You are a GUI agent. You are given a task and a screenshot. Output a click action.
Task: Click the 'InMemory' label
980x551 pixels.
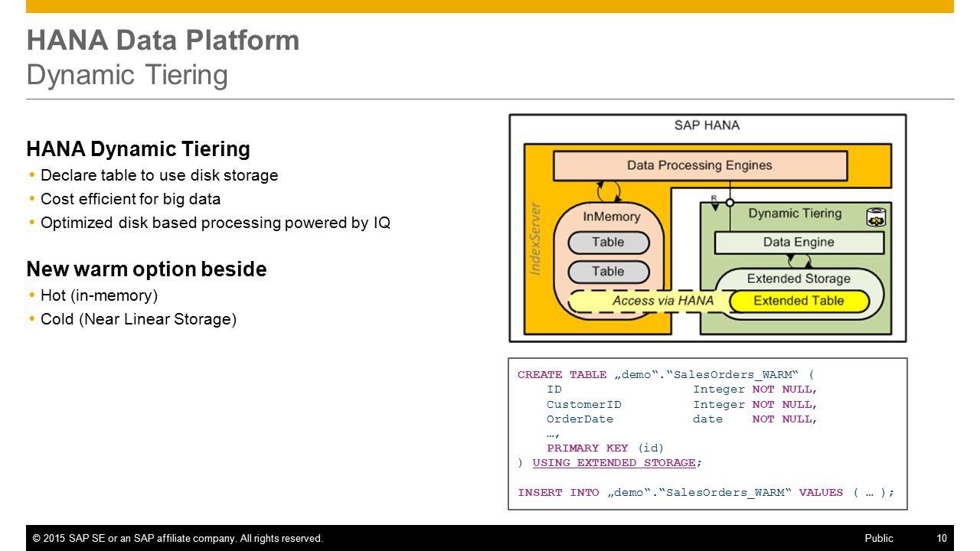tap(612, 217)
